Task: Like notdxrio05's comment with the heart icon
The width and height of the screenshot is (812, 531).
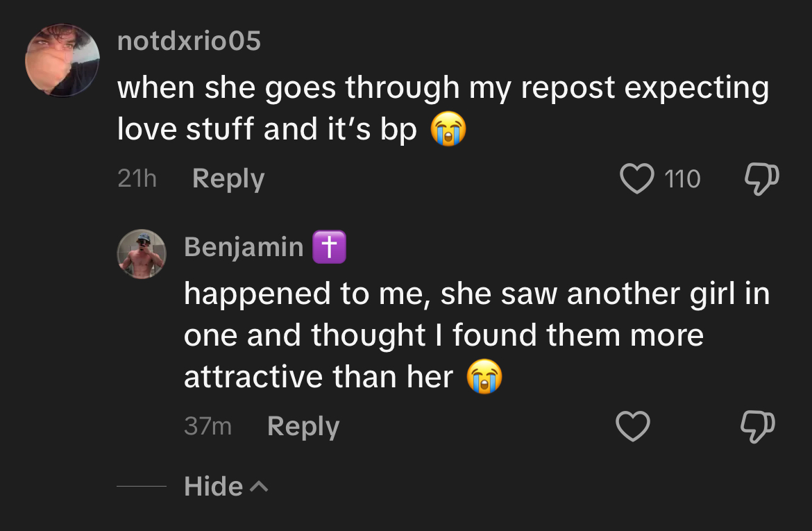Action: [x=636, y=178]
